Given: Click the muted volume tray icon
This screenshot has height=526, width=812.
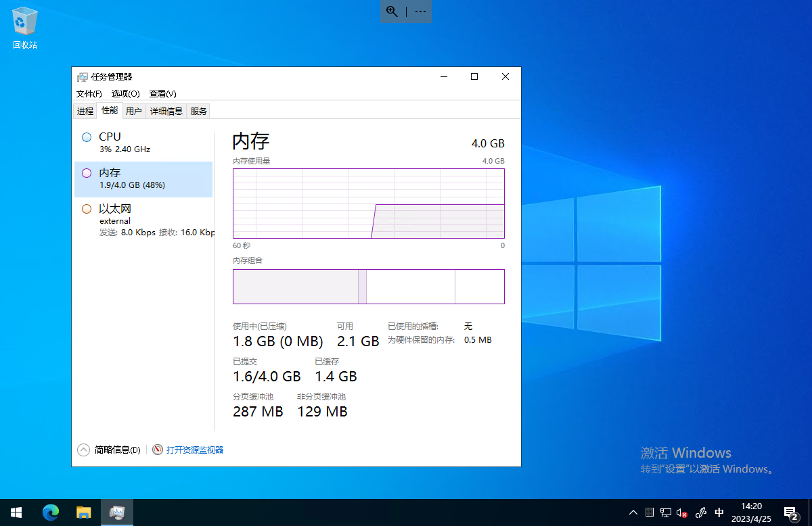Looking at the screenshot, I should pos(682,512).
